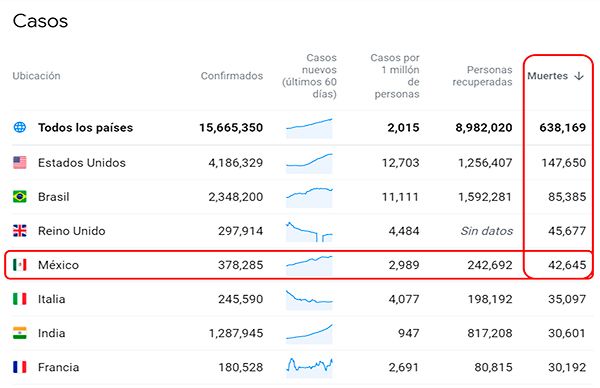Screen dimensions: 600x388
Task: Click the globe icon beside Todos los países
Action: pyautogui.click(x=20, y=127)
